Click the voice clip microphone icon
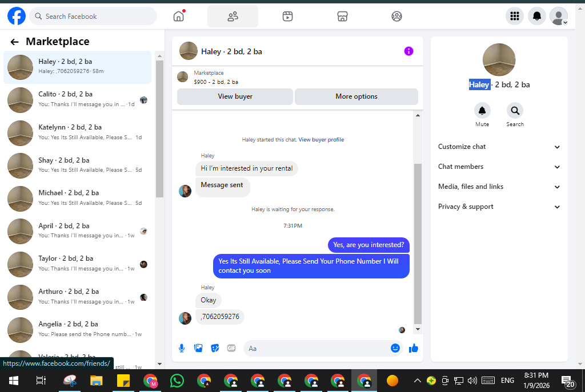The image size is (585, 392). (181, 349)
